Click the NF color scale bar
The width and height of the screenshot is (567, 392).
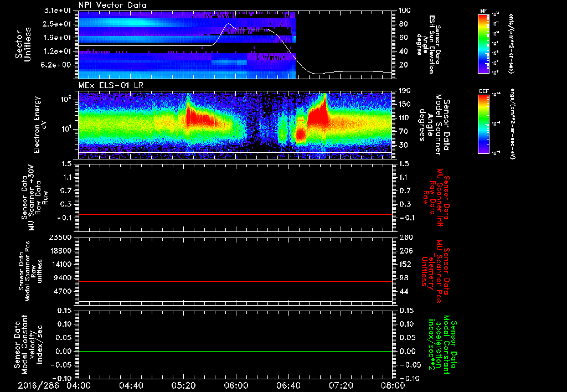pos(483,44)
